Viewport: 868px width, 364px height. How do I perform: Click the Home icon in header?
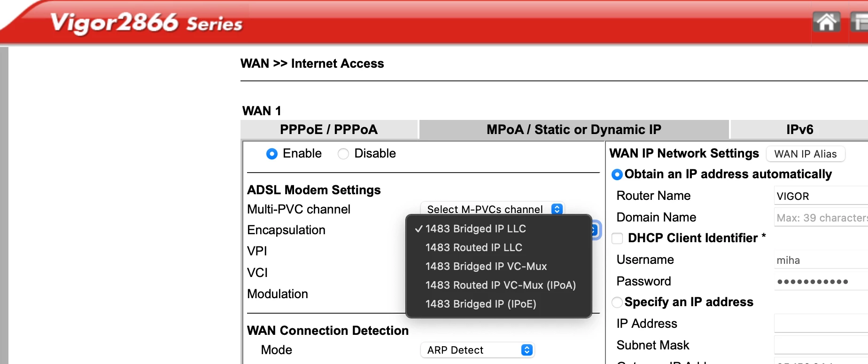(x=826, y=22)
